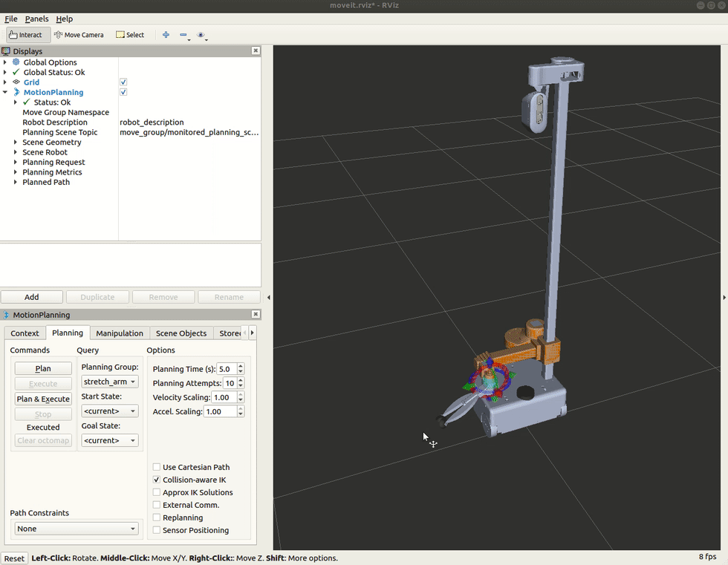Activate the Move Camera tool
The height and width of the screenshot is (565, 728).
(x=79, y=35)
